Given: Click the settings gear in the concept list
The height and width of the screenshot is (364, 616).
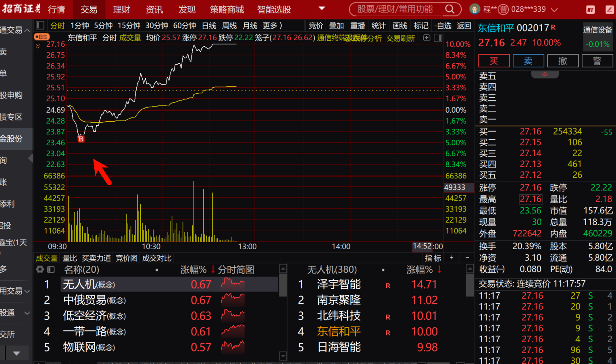Looking at the screenshot, I should tap(40, 269).
